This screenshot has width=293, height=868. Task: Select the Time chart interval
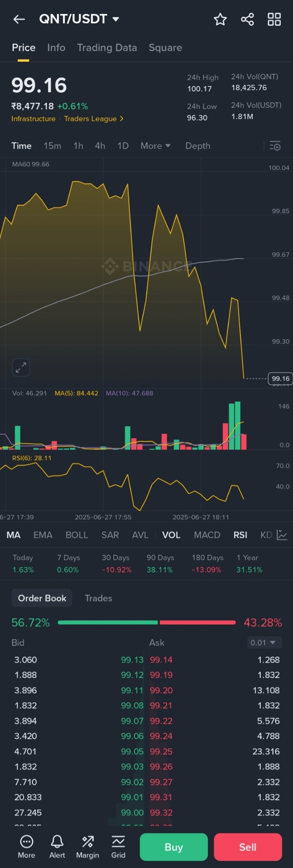tap(21, 146)
